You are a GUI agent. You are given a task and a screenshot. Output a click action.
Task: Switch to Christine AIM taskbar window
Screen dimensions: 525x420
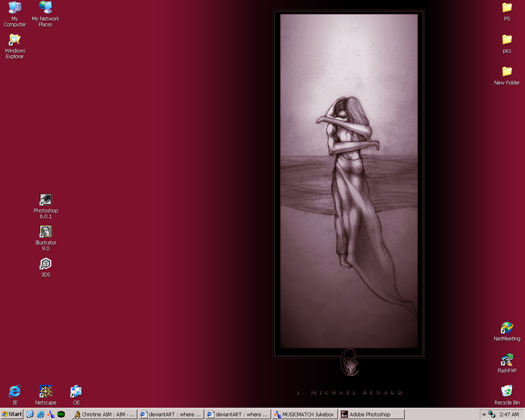click(x=105, y=414)
